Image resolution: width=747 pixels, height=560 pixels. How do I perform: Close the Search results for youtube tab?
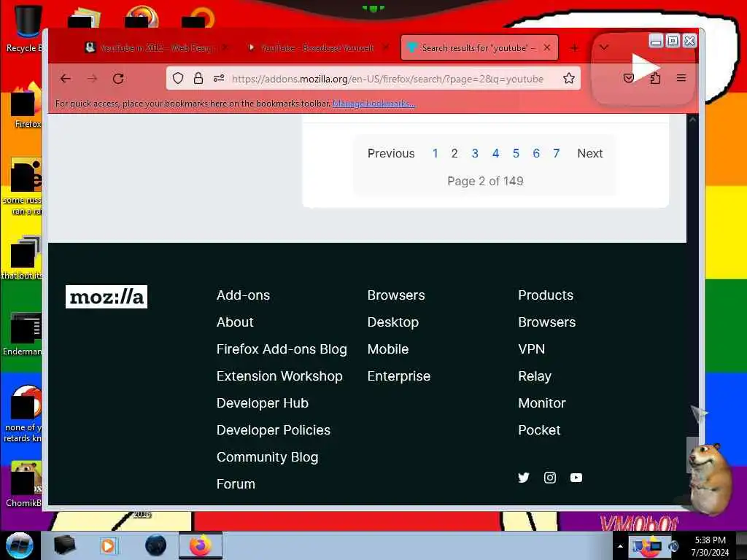(547, 47)
